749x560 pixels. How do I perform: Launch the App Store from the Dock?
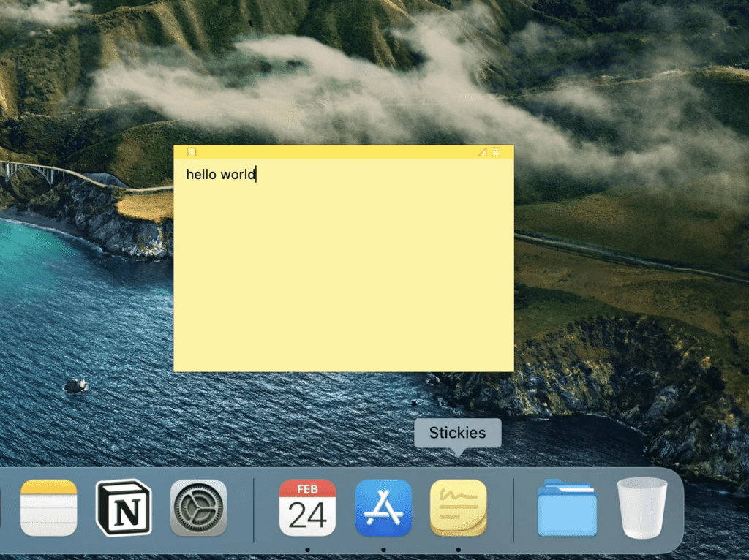click(383, 507)
